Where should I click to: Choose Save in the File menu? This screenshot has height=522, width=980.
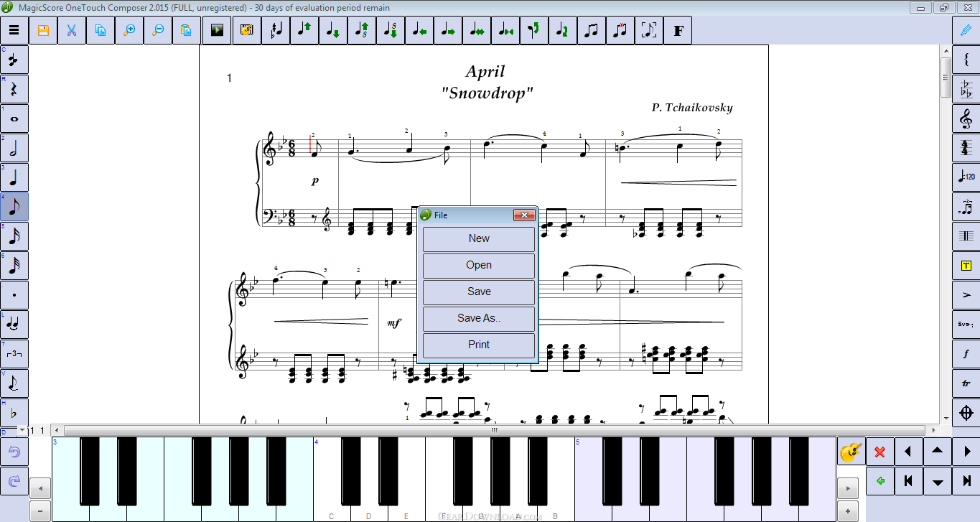pyautogui.click(x=479, y=292)
